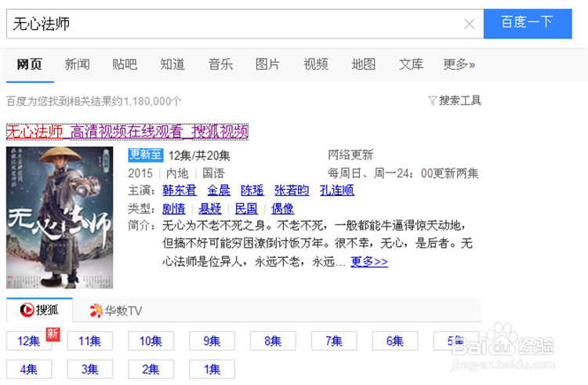Click into the search field containing 无心法师

pyautogui.click(x=245, y=24)
